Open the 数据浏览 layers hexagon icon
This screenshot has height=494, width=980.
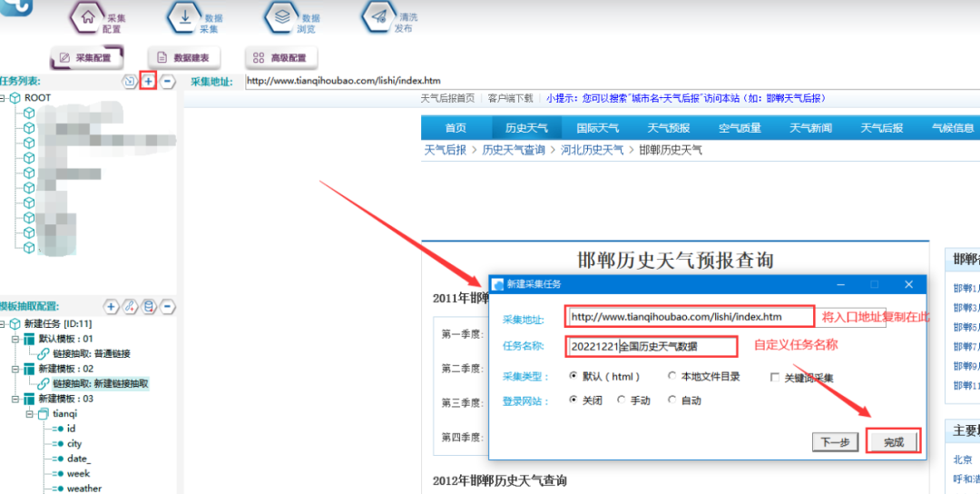(x=281, y=17)
